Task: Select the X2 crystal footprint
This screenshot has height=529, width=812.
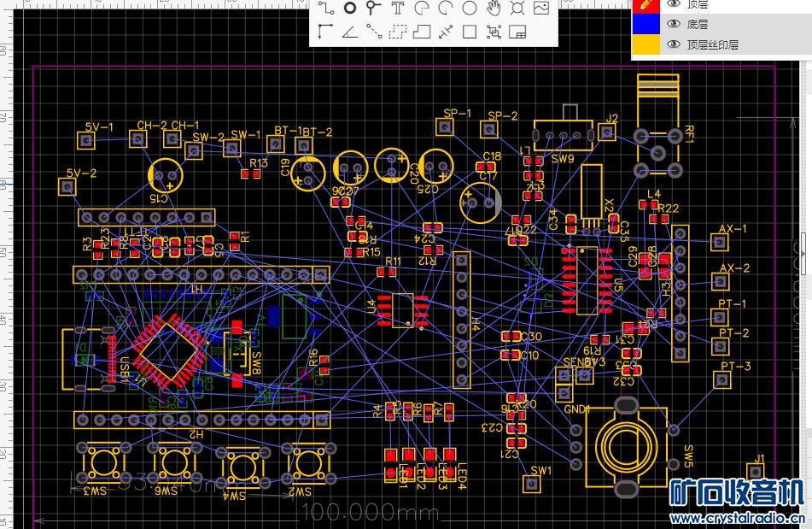Action: [592, 198]
